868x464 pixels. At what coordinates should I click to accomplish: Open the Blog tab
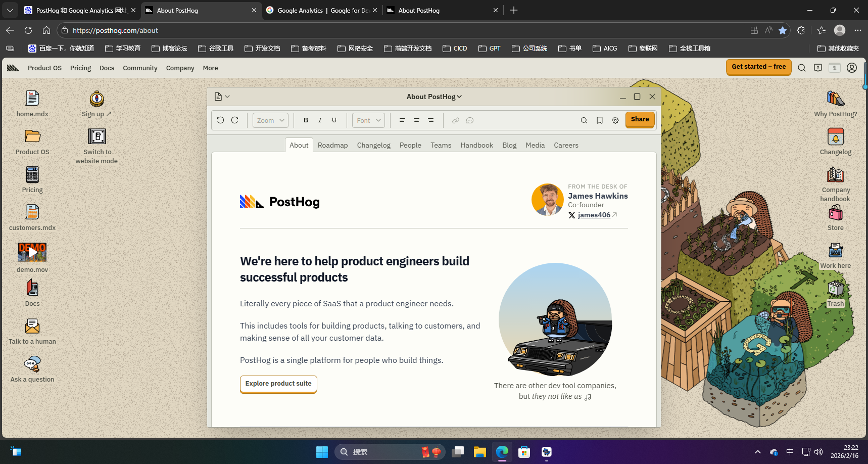(509, 145)
